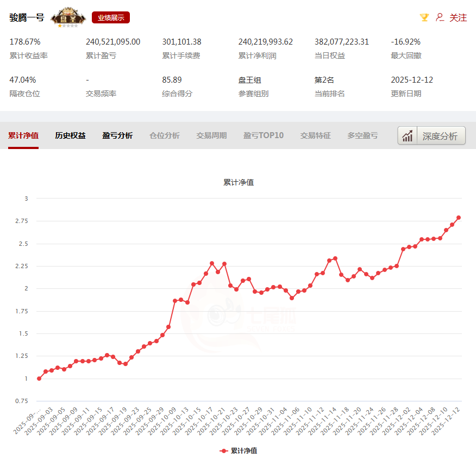
Task: Click the chart icon in 深度分析 button
Action: click(408, 135)
